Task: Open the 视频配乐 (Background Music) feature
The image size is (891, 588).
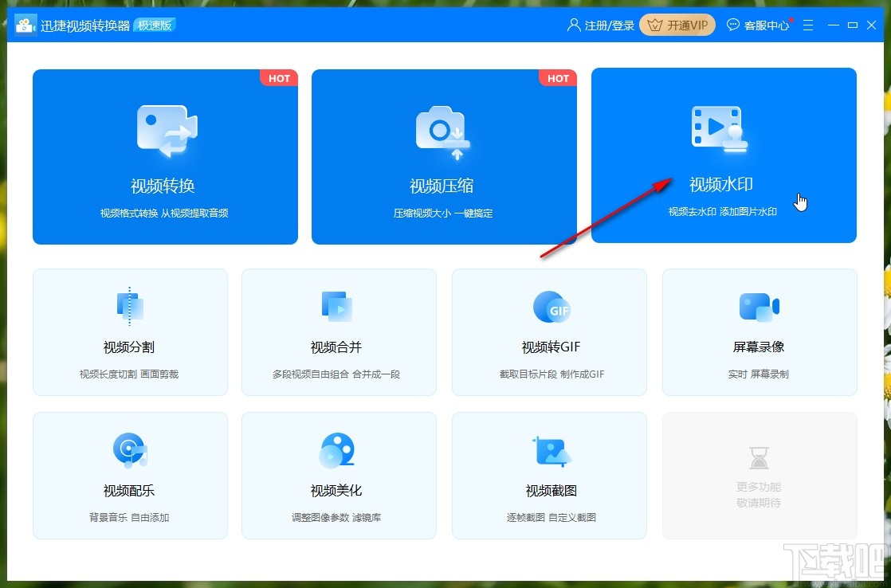Action: [130, 475]
